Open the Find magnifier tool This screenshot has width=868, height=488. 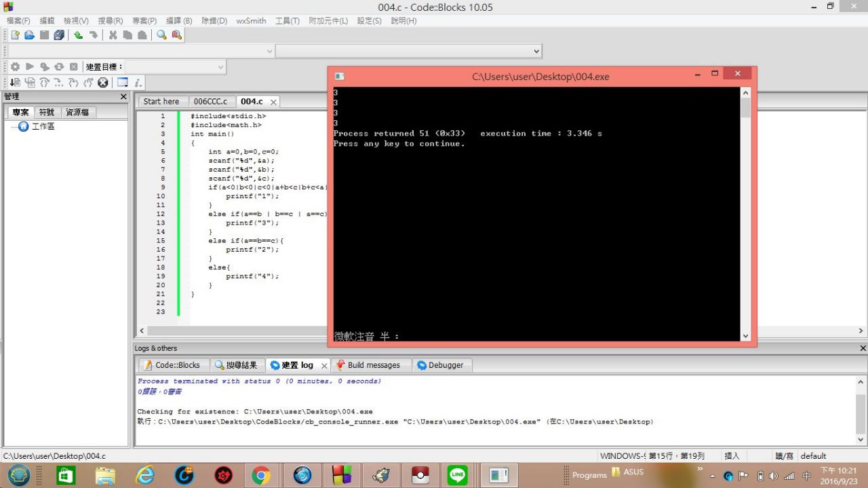click(161, 35)
